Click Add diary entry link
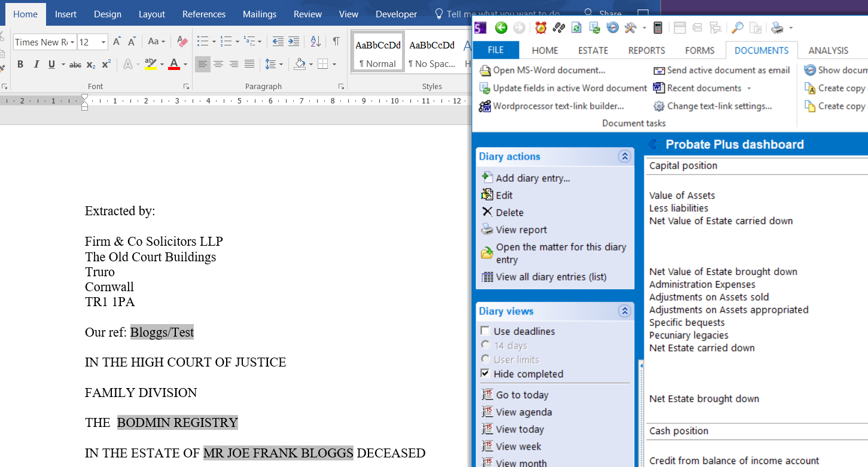Image resolution: width=868 pixels, height=467 pixels. 532,178
